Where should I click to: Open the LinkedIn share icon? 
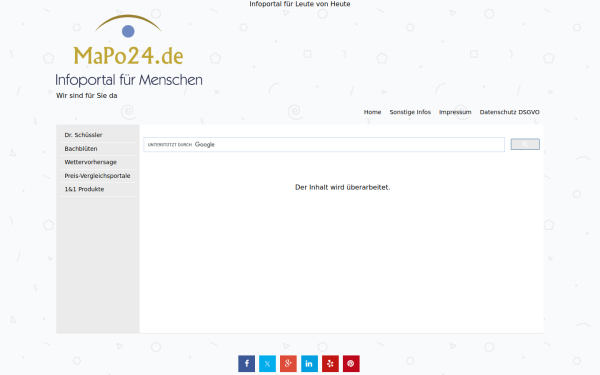(x=309, y=364)
